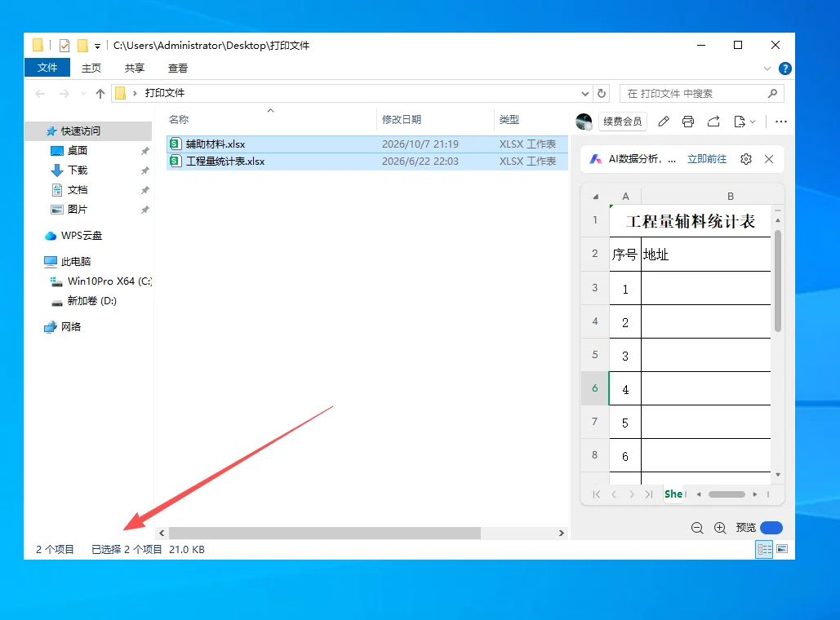Select the She sheet tab in preview

coord(674,494)
